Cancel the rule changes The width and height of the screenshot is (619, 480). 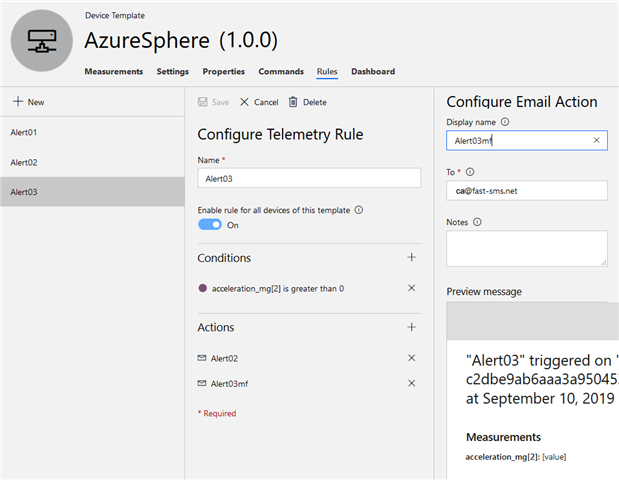tap(259, 102)
